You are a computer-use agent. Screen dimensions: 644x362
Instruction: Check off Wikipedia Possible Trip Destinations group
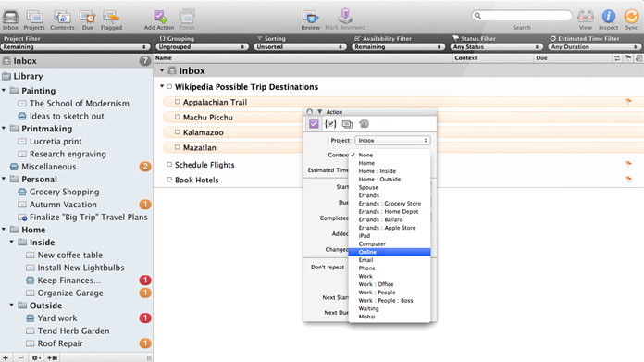[169, 87]
